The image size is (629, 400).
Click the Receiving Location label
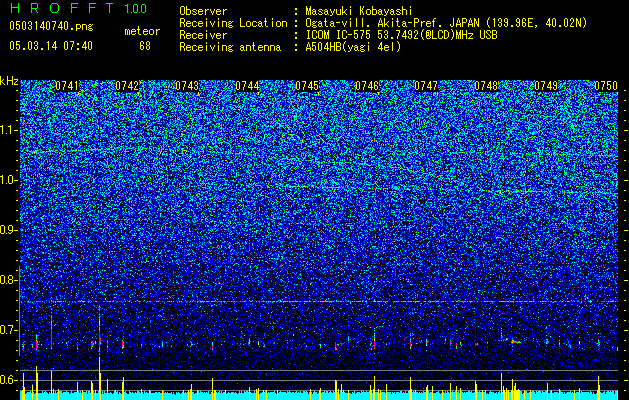pos(233,23)
